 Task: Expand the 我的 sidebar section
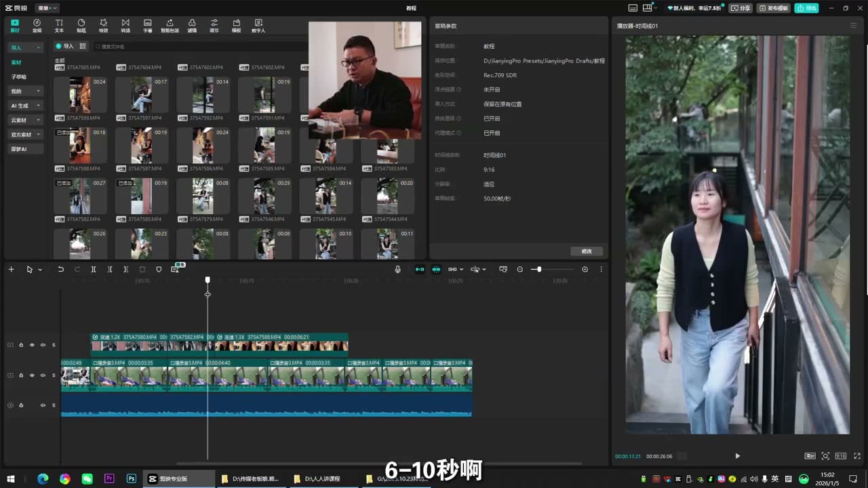26,91
